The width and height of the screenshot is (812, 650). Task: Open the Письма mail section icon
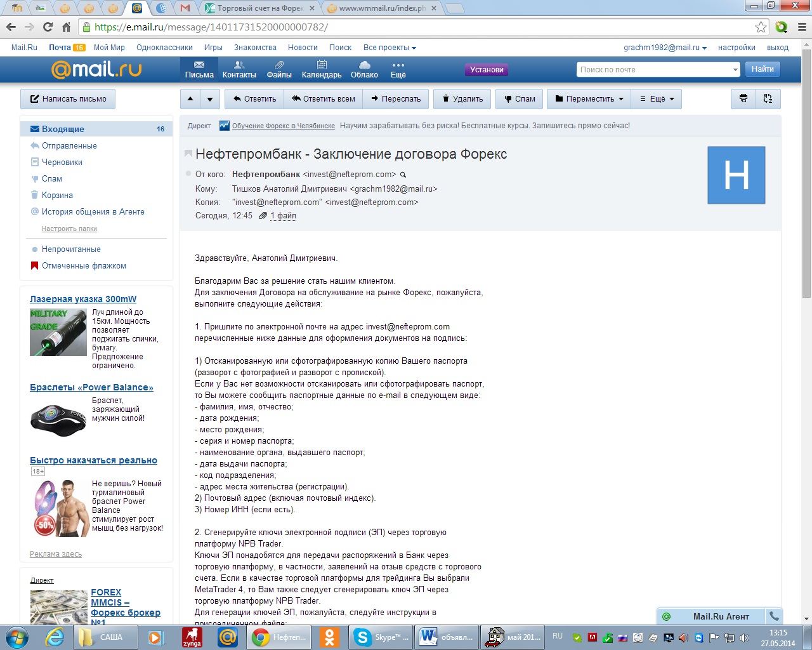coord(199,70)
